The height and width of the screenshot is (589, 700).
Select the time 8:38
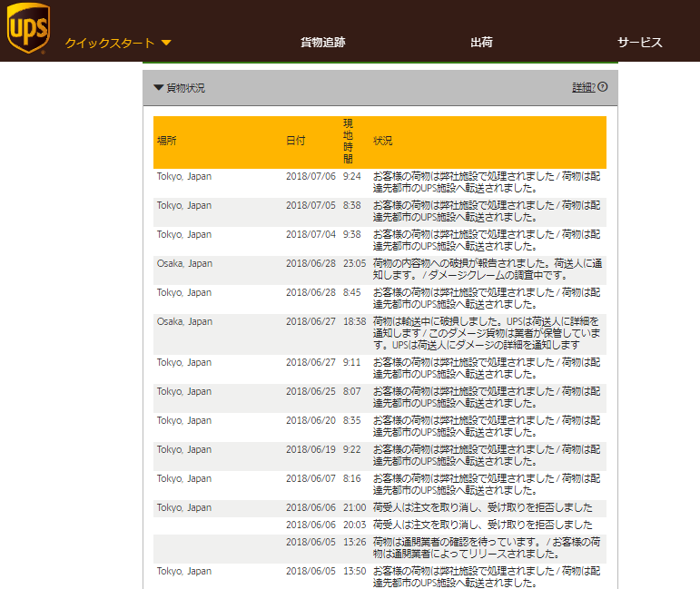point(351,205)
